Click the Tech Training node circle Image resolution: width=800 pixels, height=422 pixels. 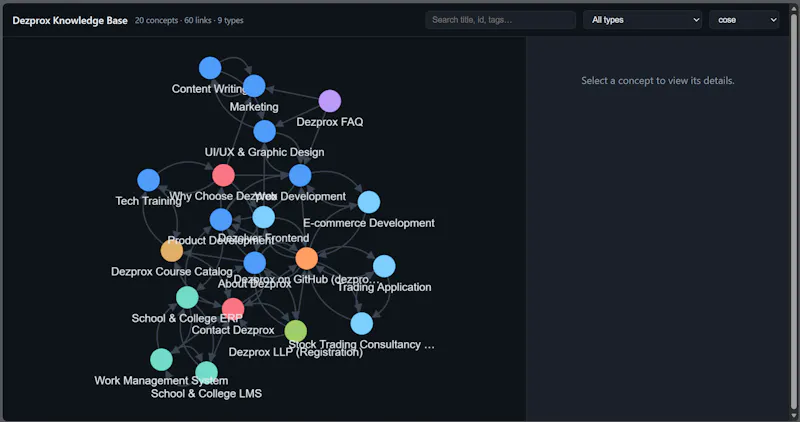tap(148, 180)
